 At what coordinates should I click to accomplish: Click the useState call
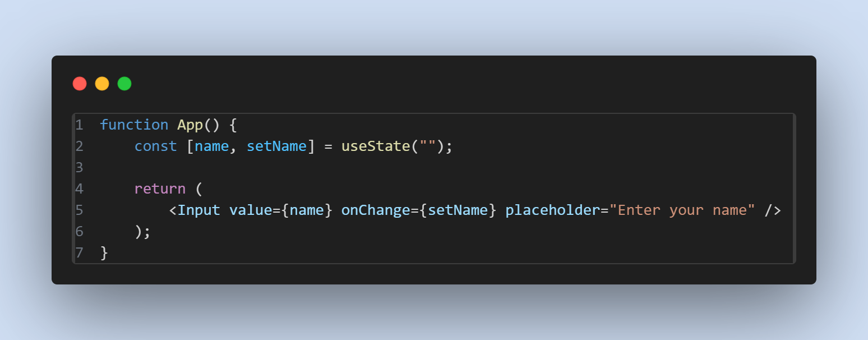(x=376, y=146)
